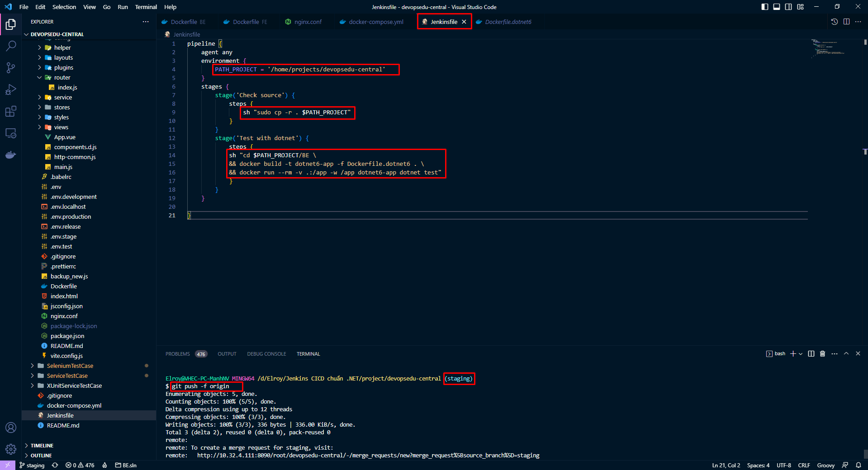Switch to the Problems panel tab

(x=186, y=354)
